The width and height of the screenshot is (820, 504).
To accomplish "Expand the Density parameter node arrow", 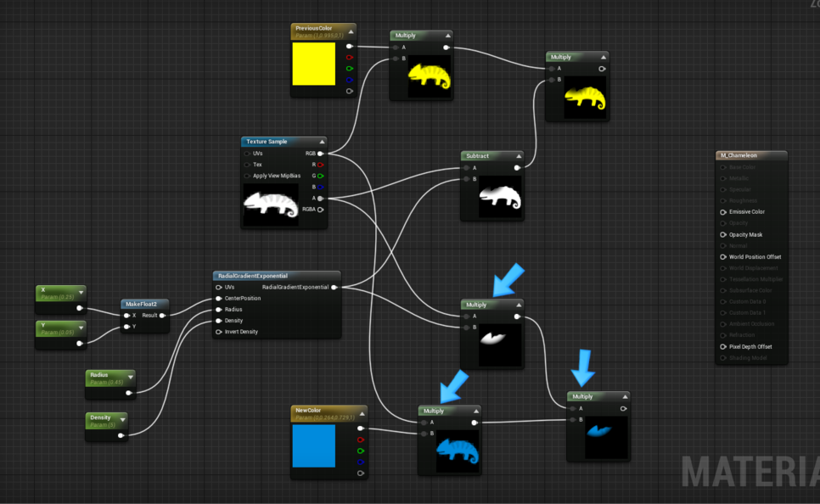I will (123, 420).
